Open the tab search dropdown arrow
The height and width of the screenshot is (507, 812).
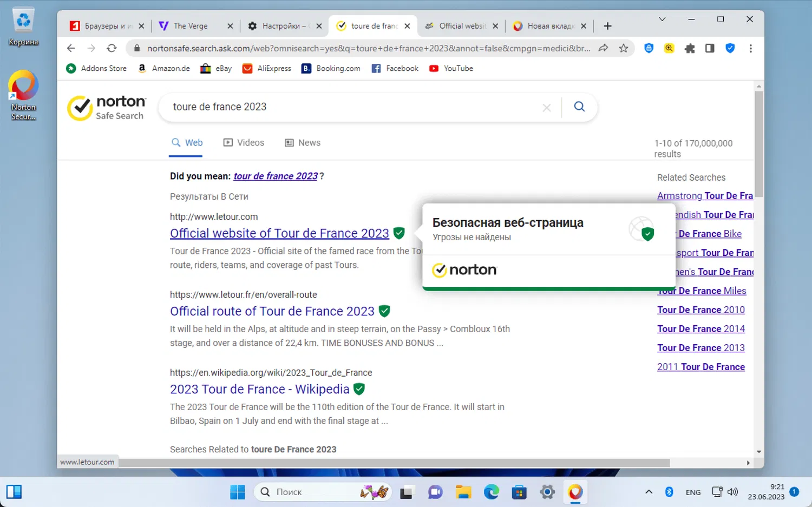click(662, 19)
